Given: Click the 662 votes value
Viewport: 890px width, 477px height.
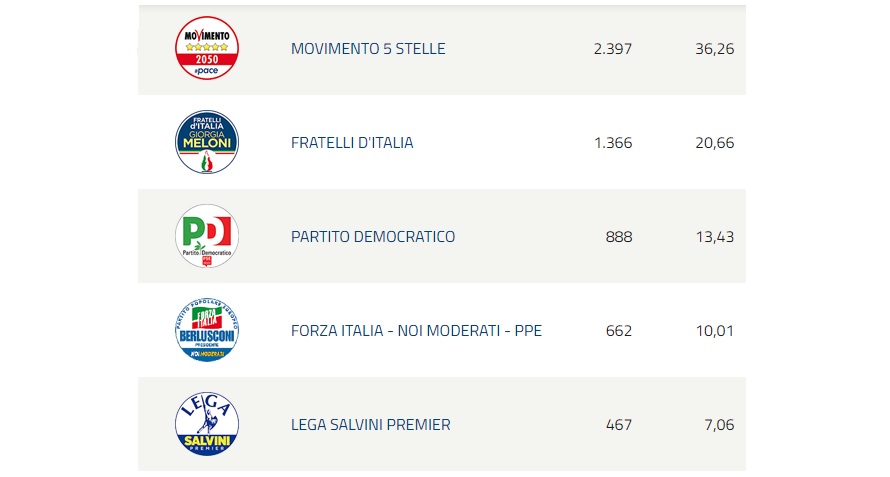Looking at the screenshot, I should click(x=619, y=330).
